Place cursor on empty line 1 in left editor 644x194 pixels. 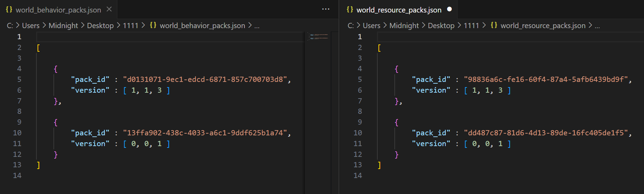170,37
